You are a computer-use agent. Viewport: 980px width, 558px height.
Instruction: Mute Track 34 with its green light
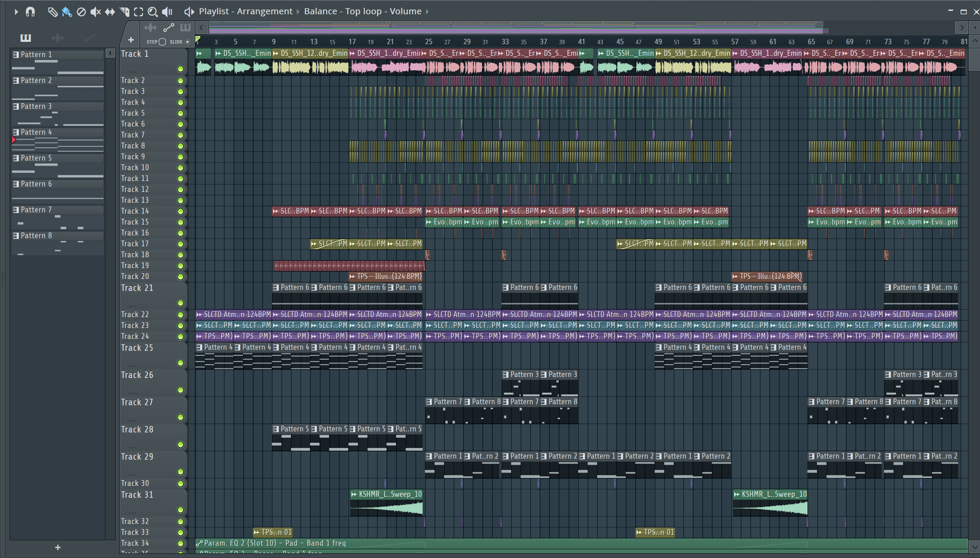[180, 543]
